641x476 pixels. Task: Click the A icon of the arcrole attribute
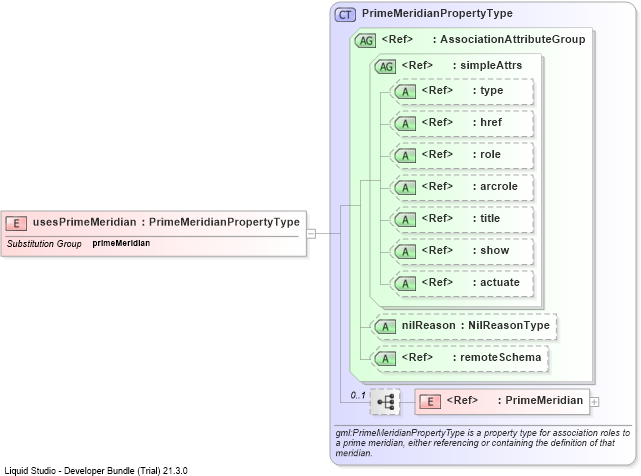tap(405, 187)
